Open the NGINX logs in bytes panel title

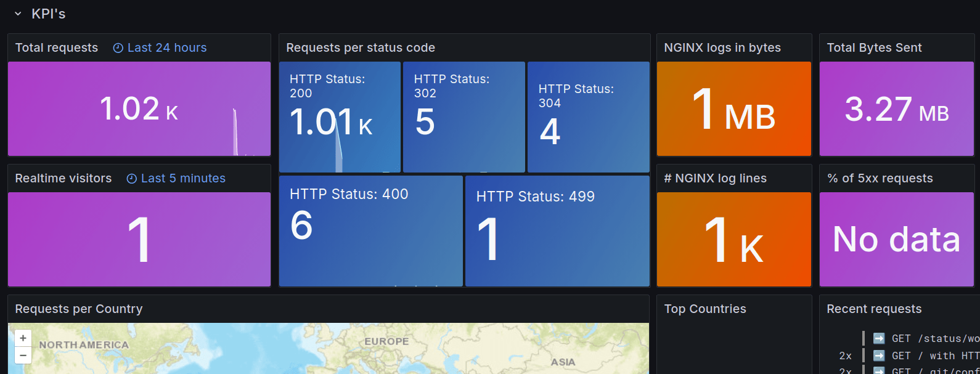pyautogui.click(x=722, y=48)
